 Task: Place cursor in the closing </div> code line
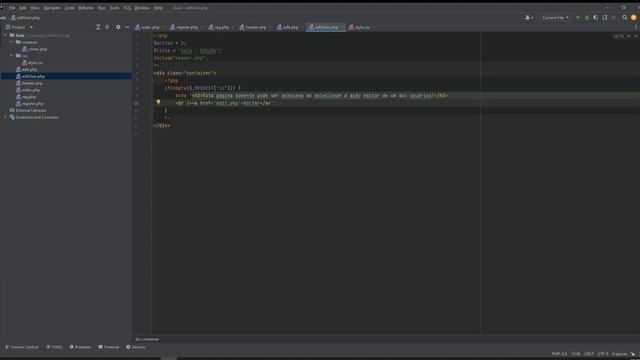click(x=162, y=126)
